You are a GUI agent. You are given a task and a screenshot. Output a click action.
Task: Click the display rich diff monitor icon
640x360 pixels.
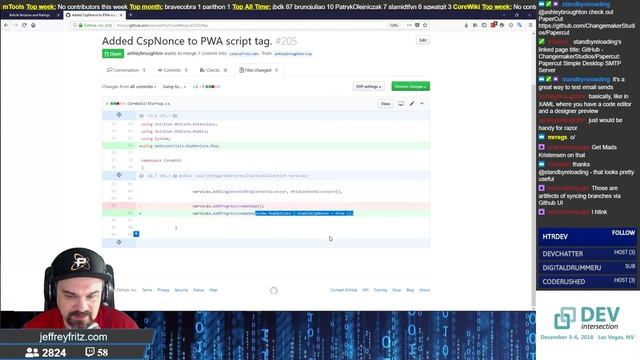coord(401,104)
